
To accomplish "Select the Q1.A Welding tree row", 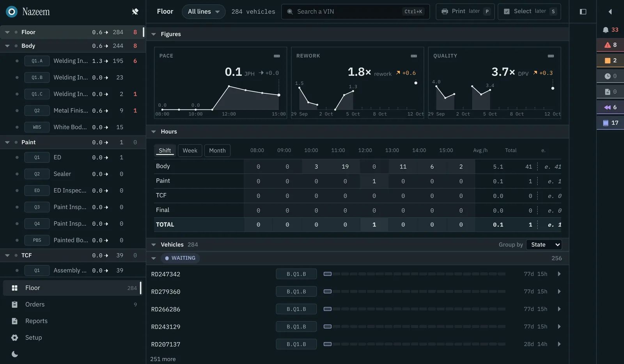I will [x=73, y=61].
